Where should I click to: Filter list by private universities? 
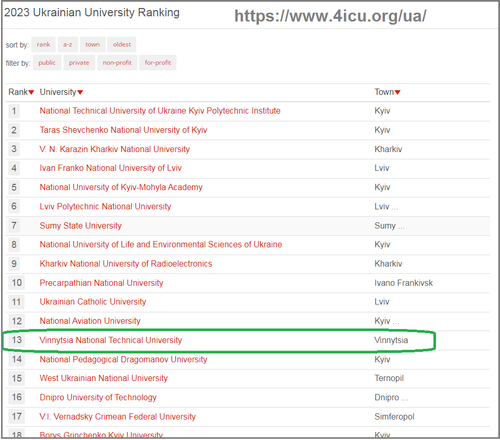[x=79, y=63]
